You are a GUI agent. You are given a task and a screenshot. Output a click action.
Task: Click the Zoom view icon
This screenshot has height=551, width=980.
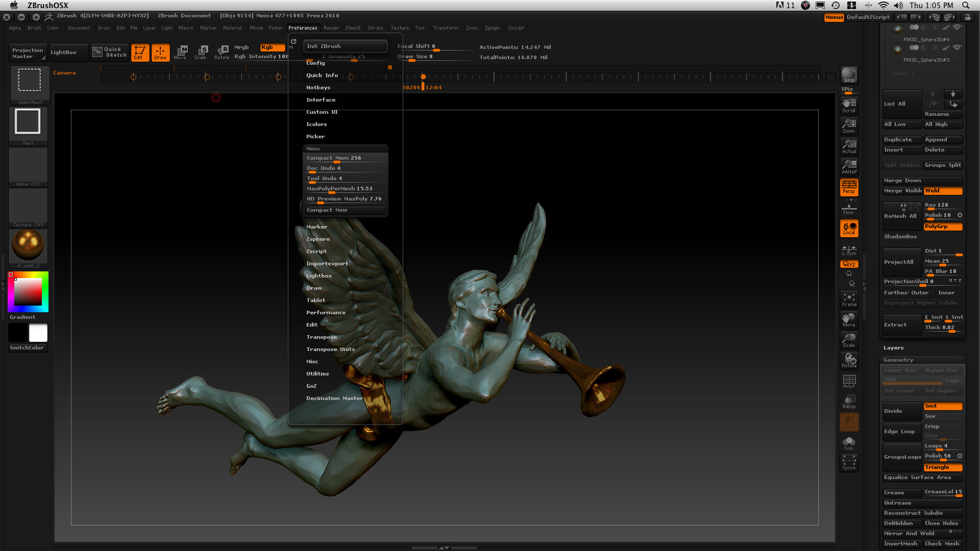[849, 126]
